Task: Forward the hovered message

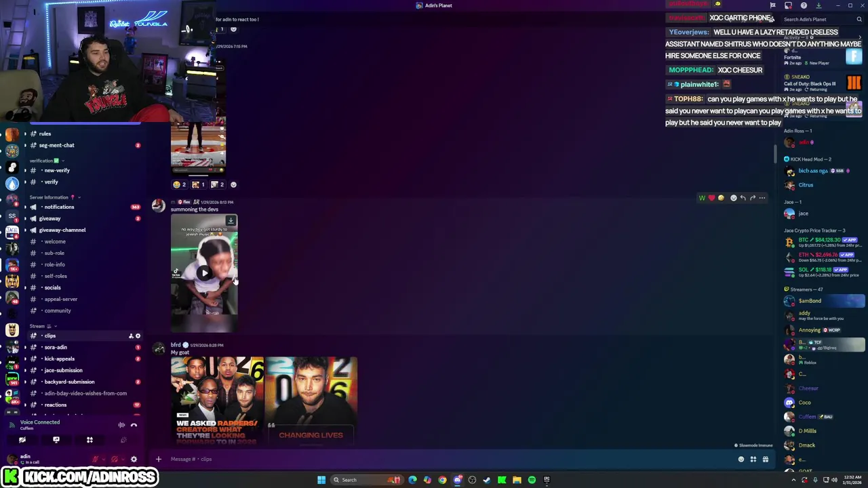Action: pyautogui.click(x=752, y=198)
